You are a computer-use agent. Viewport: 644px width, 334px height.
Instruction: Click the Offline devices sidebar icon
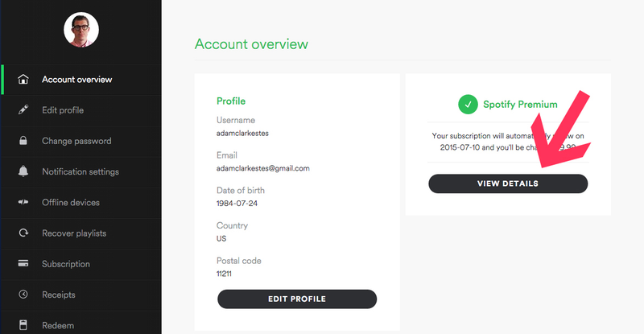pyautogui.click(x=23, y=202)
